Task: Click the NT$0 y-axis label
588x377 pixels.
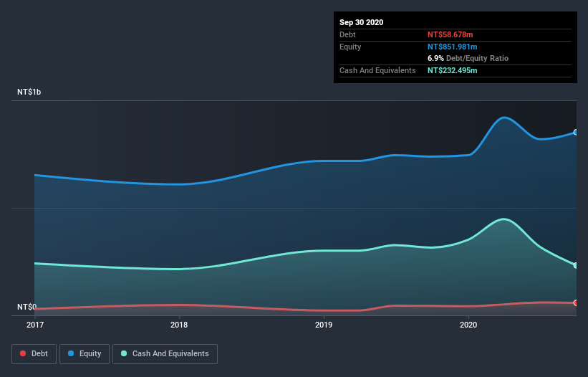Action: (27, 307)
